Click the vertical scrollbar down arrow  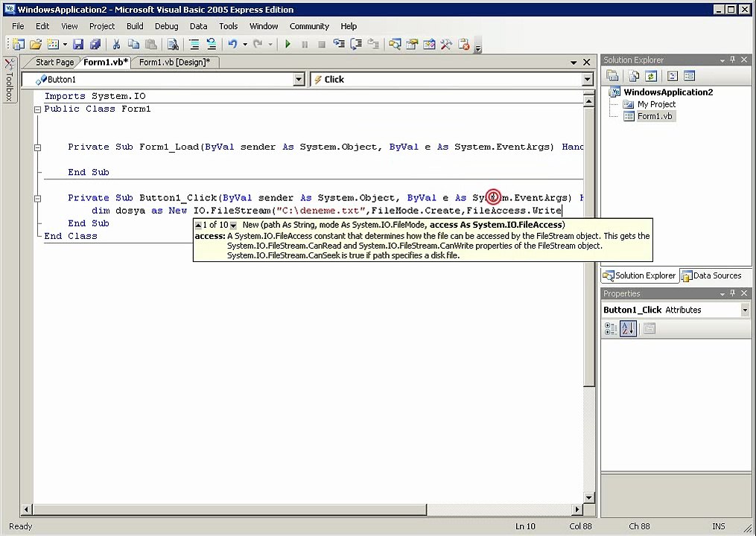click(588, 497)
